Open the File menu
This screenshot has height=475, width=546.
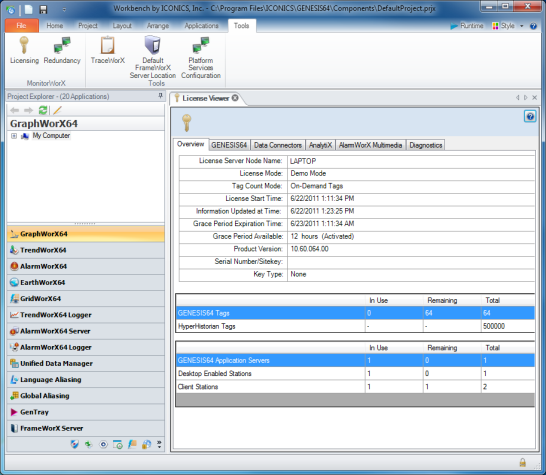(22, 26)
